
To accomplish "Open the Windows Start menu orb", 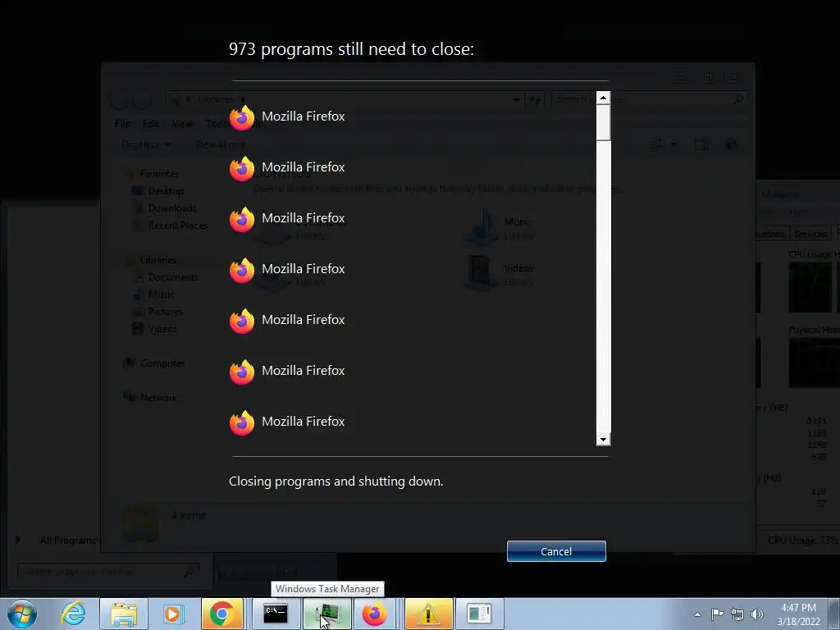I will (x=21, y=614).
